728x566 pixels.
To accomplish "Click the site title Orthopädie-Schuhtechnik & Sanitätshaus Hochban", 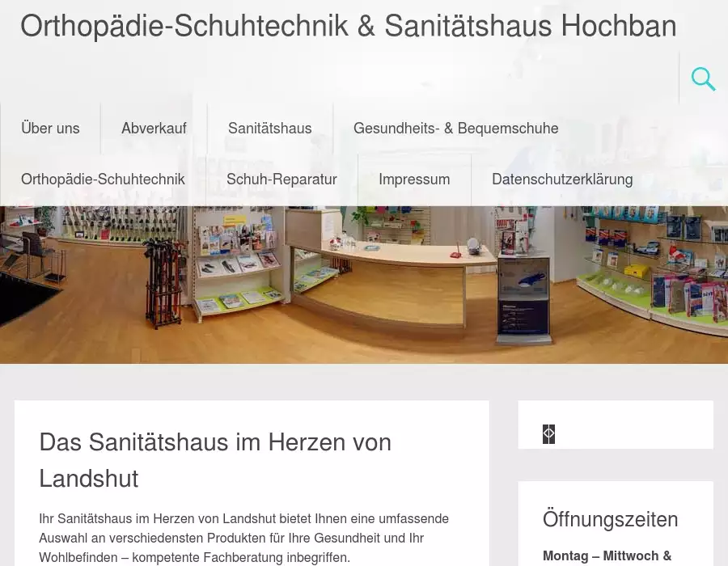I will [x=348, y=26].
